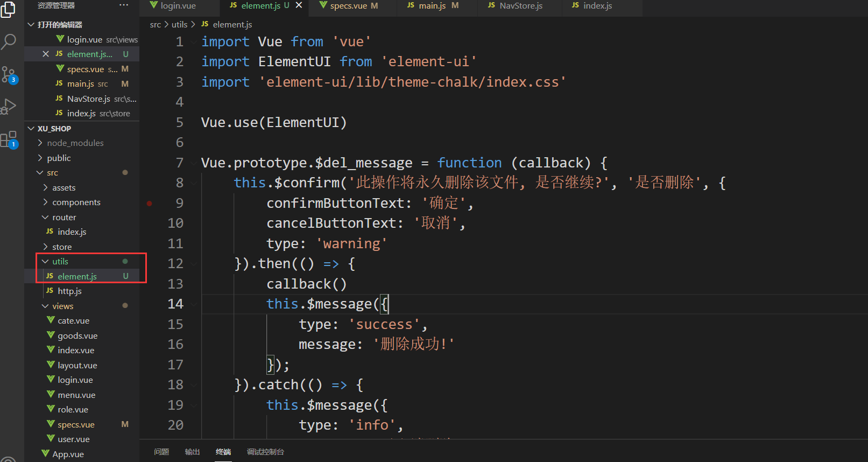Select the 输出 (Output) panel tab

(192, 452)
